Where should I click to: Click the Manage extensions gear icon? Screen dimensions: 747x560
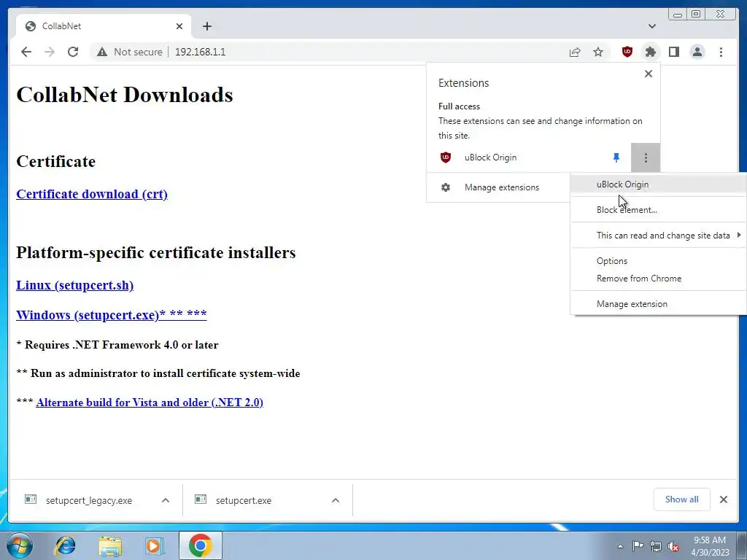[446, 187]
